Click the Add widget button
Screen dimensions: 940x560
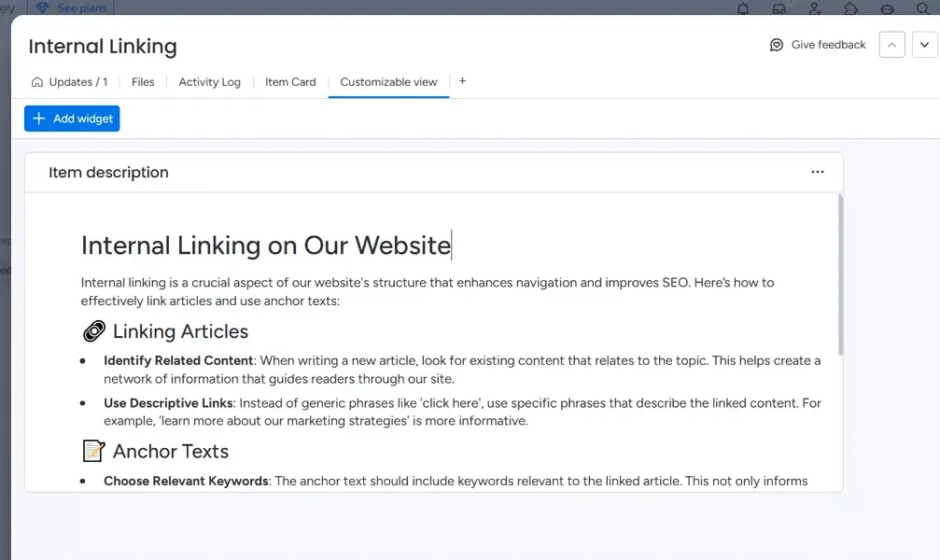pyautogui.click(x=72, y=118)
